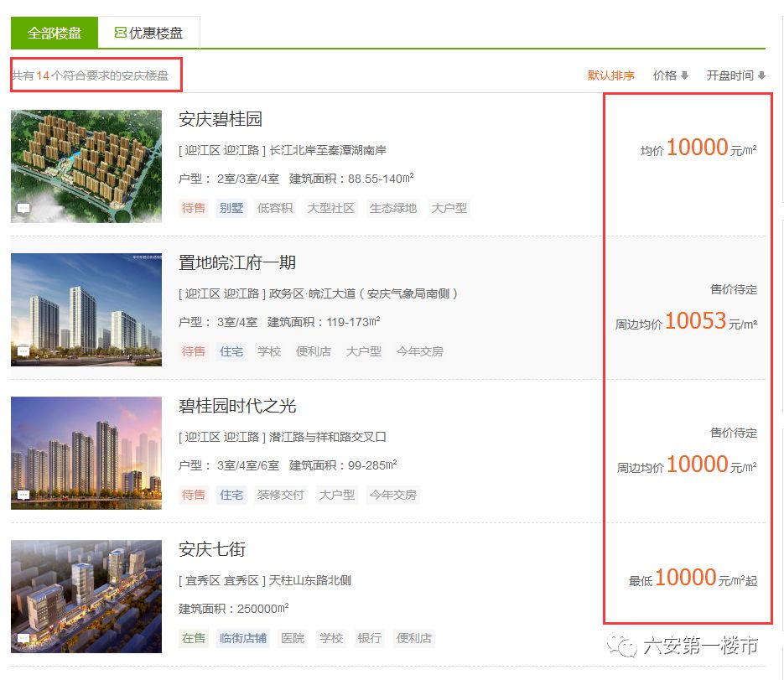The height and width of the screenshot is (680, 784).
Task: Click comment icon on 置地皖江府一期 photo
Action: click(x=23, y=351)
